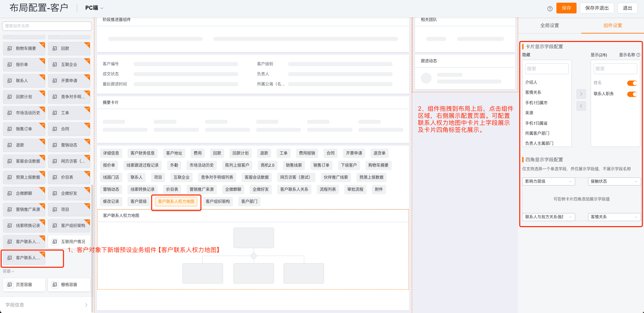Click the 合同 component icon
This screenshot has width=644, height=313.
[x=55, y=129]
